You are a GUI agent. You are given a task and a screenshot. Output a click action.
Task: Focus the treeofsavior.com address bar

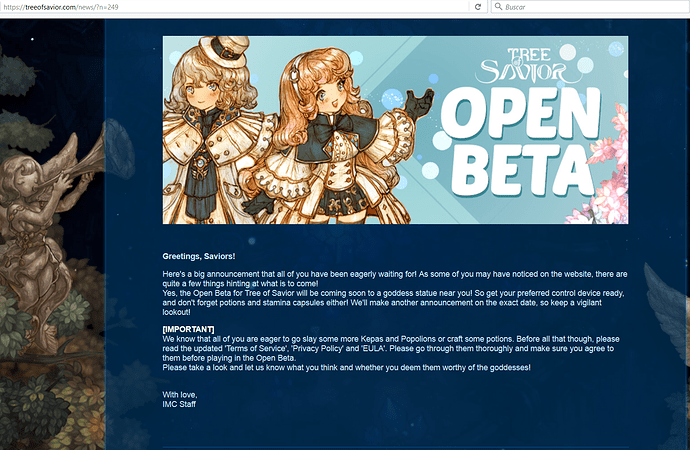(200, 7)
